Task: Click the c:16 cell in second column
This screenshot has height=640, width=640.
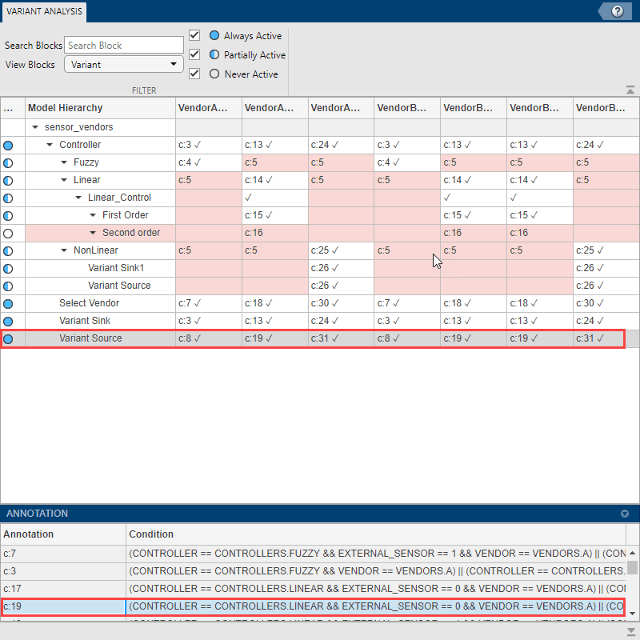Action: tap(275, 233)
